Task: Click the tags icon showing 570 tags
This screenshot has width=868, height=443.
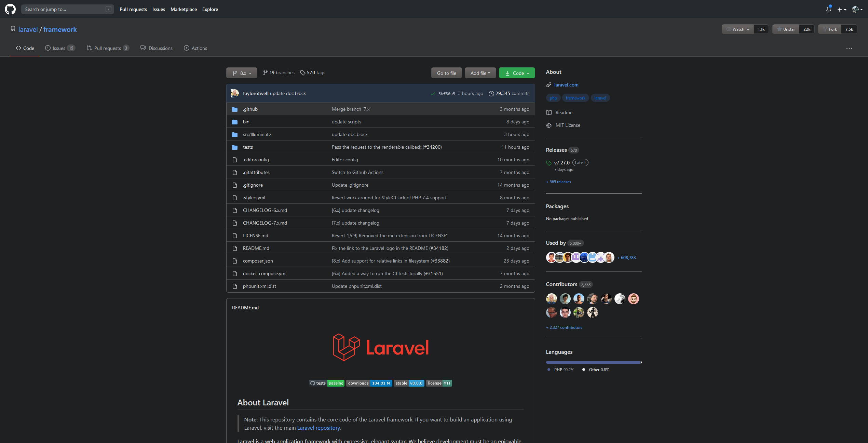Action: pyautogui.click(x=303, y=73)
